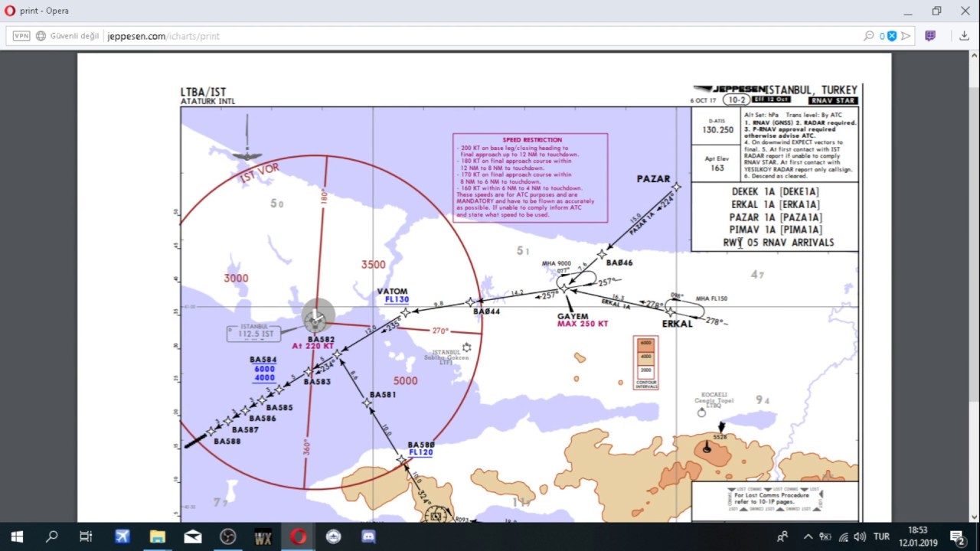Show hidden system tray icons
The width and height of the screenshot is (980, 551).
click(x=808, y=536)
